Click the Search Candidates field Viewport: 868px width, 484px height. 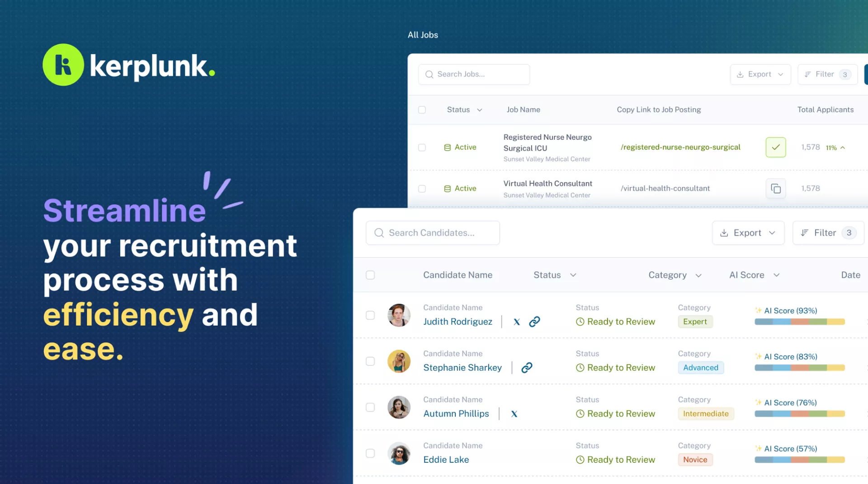432,233
